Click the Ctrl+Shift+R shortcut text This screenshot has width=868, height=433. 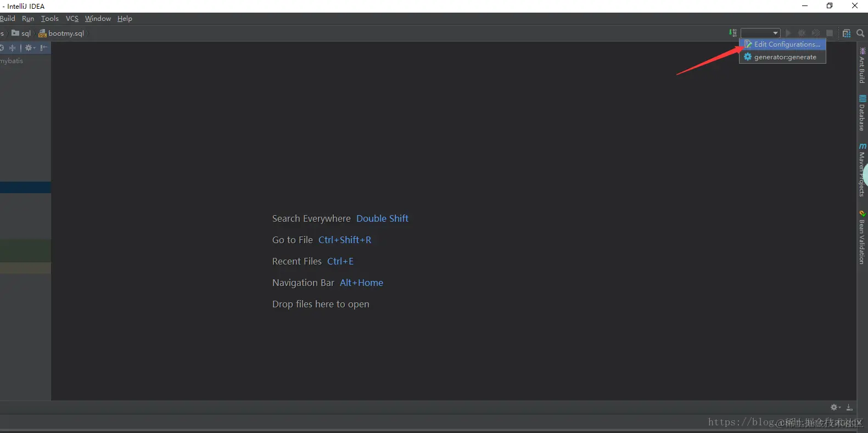(345, 240)
